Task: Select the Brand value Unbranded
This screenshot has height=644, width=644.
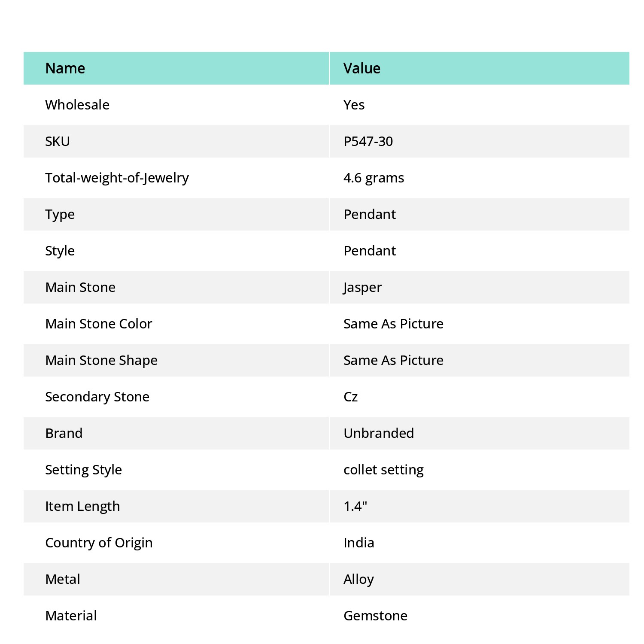Action: 379,433
